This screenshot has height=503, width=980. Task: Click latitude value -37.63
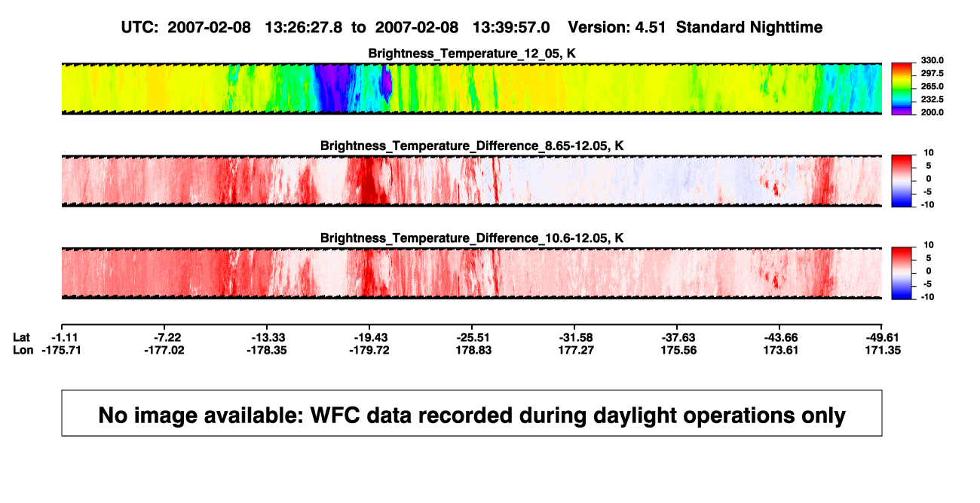[x=678, y=337]
